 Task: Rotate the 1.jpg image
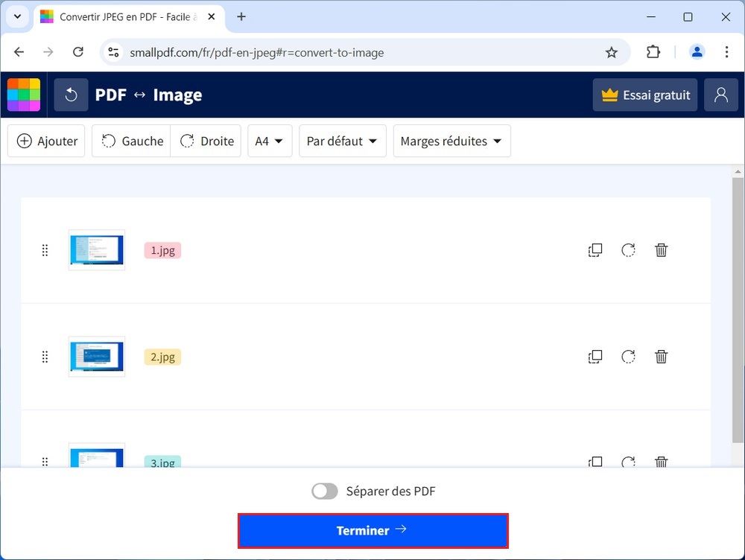pyautogui.click(x=628, y=250)
